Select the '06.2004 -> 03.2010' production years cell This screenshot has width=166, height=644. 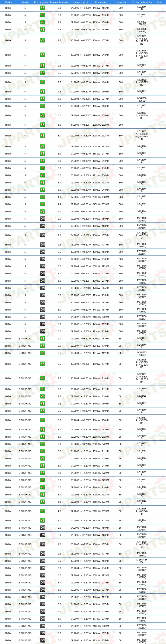click(81, 244)
